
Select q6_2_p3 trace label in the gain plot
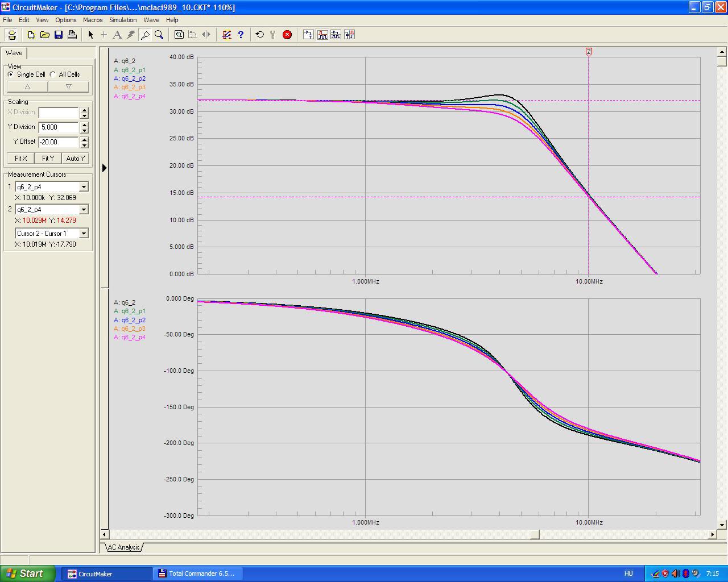click(x=130, y=88)
